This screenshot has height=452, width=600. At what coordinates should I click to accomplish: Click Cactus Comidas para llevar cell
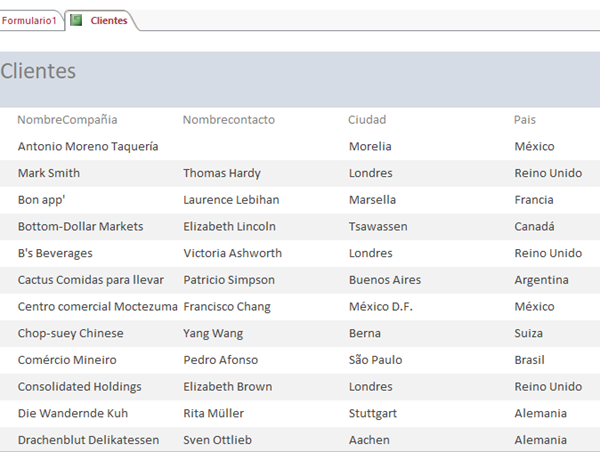click(x=91, y=280)
